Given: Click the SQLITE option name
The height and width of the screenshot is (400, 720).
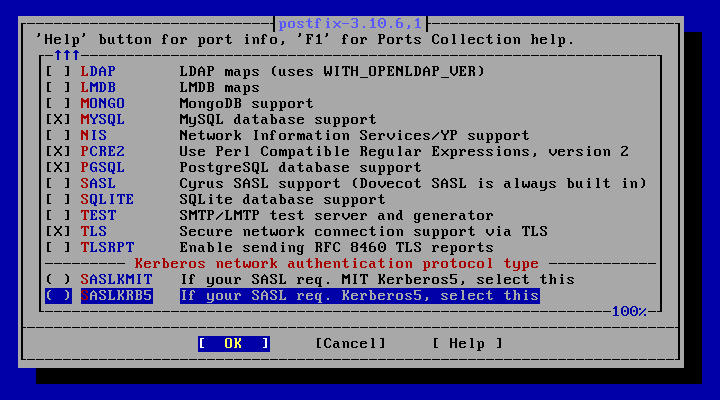Looking at the screenshot, I should [107, 200].
